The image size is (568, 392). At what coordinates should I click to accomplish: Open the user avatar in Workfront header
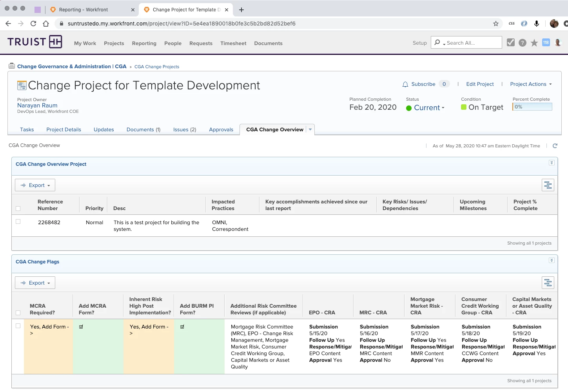pyautogui.click(x=558, y=42)
